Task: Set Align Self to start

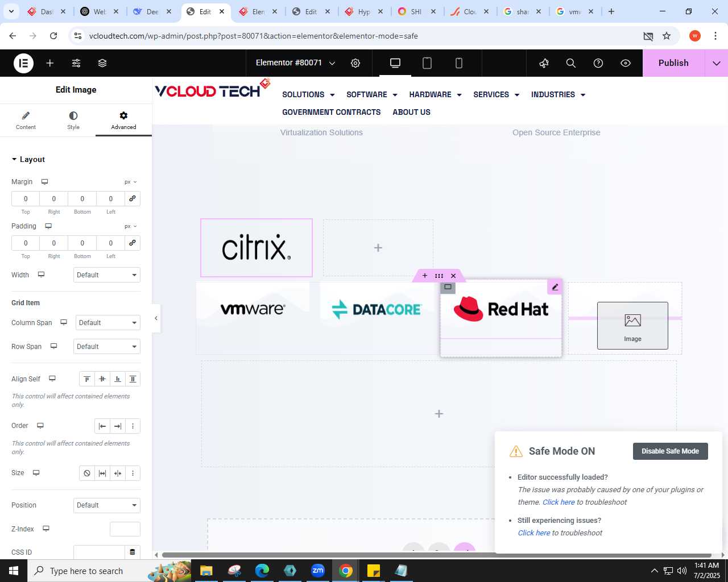Action: pos(87,379)
